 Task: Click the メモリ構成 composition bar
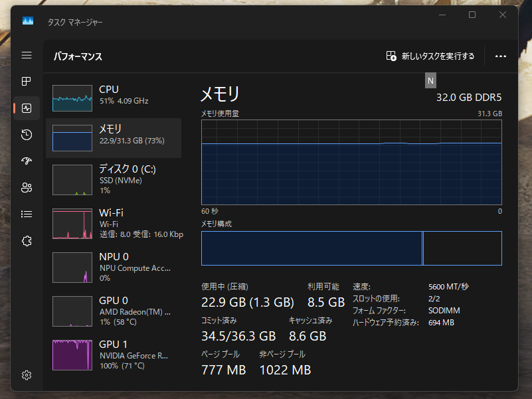coord(351,248)
